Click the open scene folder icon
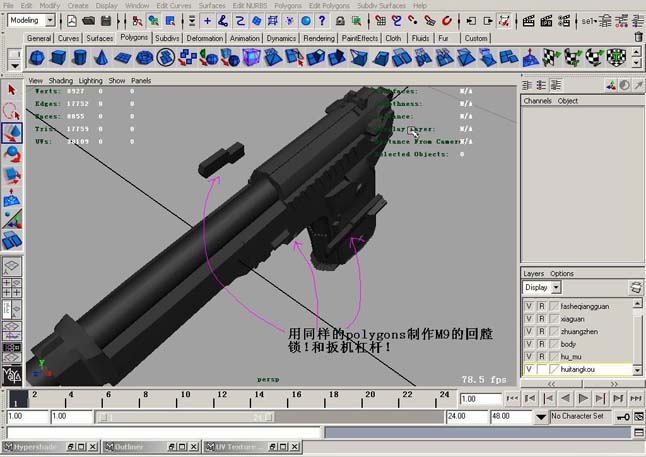This screenshot has width=646, height=457. tap(89, 21)
